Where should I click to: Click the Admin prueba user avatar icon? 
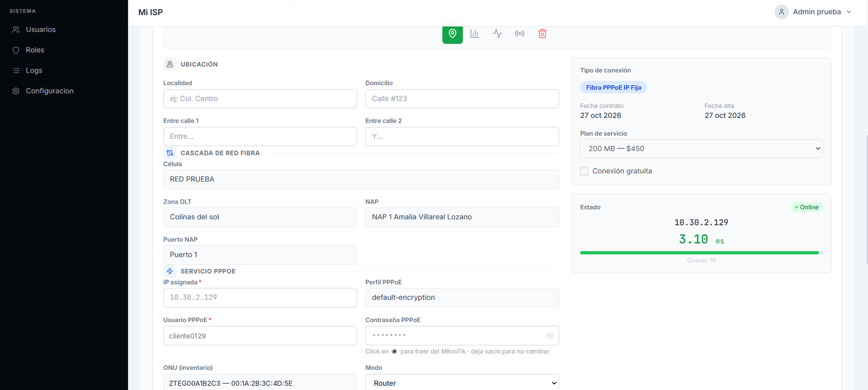(781, 12)
